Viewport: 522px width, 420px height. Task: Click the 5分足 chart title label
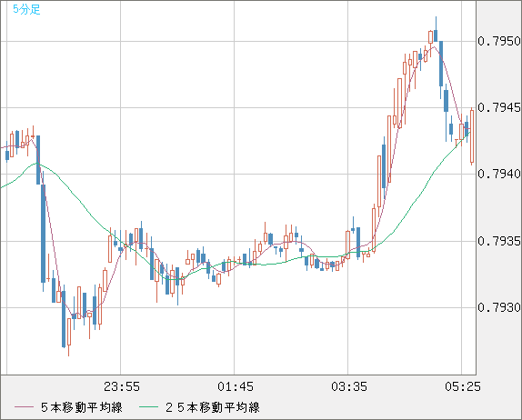pos(26,9)
